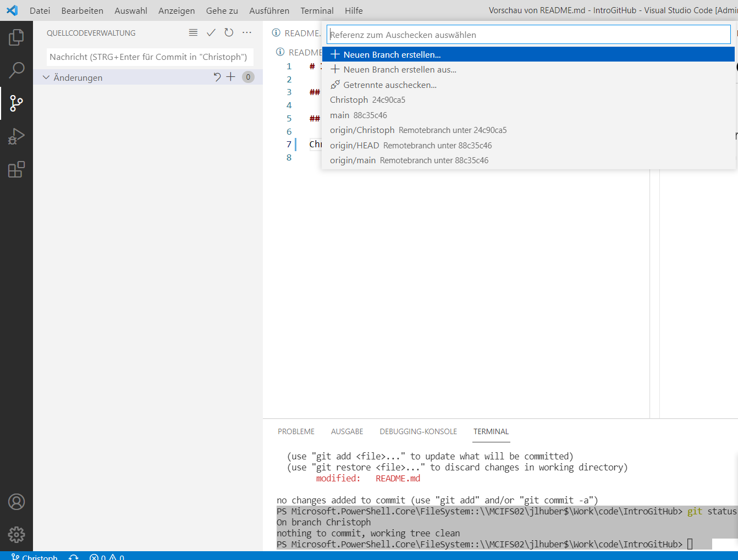Refresh the source control view
This screenshot has width=738, height=560.
(x=229, y=33)
